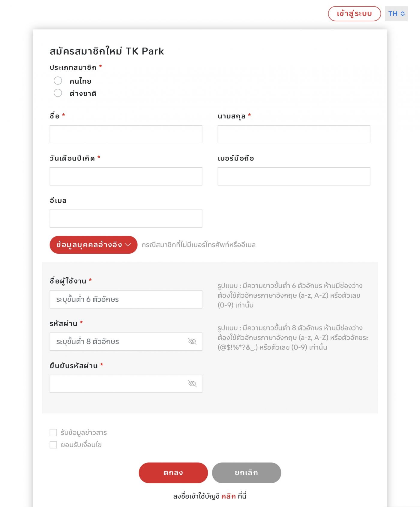
Task: Open the TH language dropdown
Action: point(396,14)
